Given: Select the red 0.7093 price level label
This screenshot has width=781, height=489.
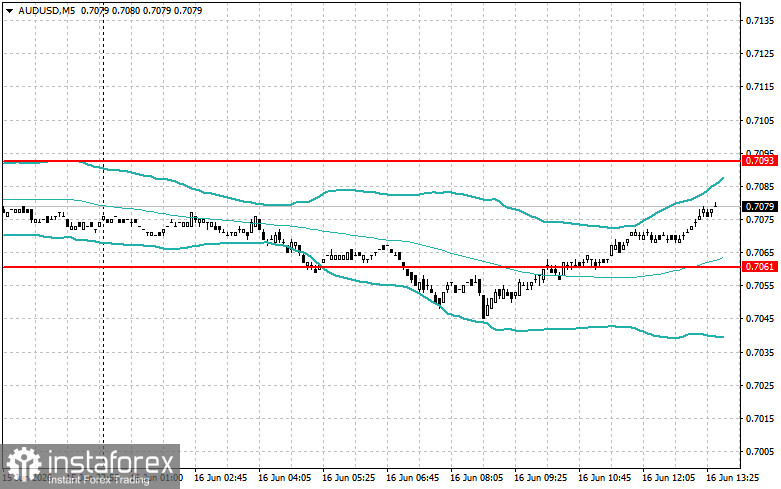Looking at the screenshot, I should pyautogui.click(x=760, y=160).
